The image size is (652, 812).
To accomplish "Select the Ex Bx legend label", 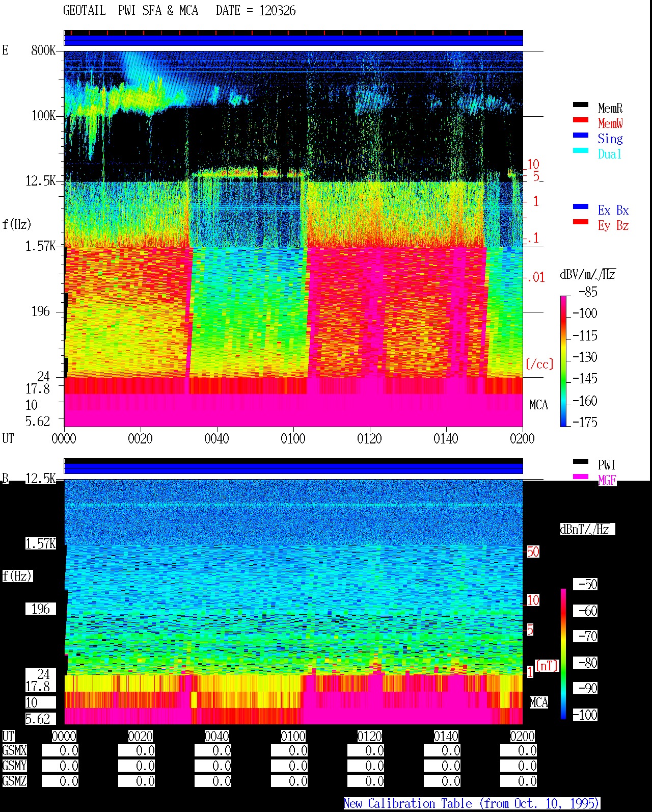I will pos(613,210).
